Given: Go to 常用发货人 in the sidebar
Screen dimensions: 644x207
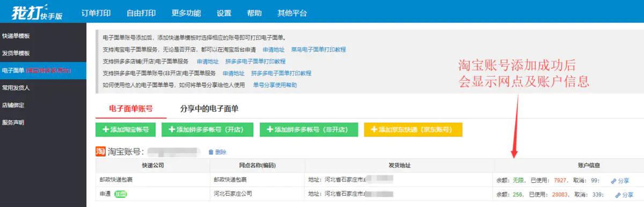Looking at the screenshot, I should pyautogui.click(x=43, y=88).
